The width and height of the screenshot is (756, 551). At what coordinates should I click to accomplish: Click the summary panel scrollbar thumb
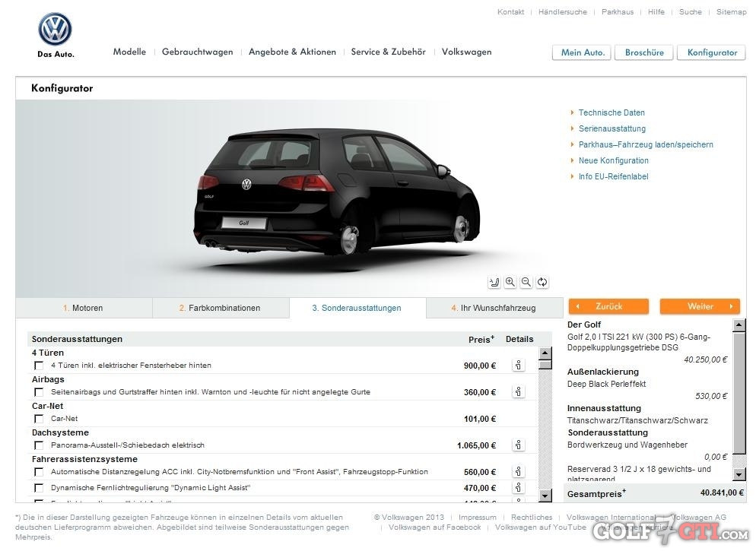tap(739, 392)
